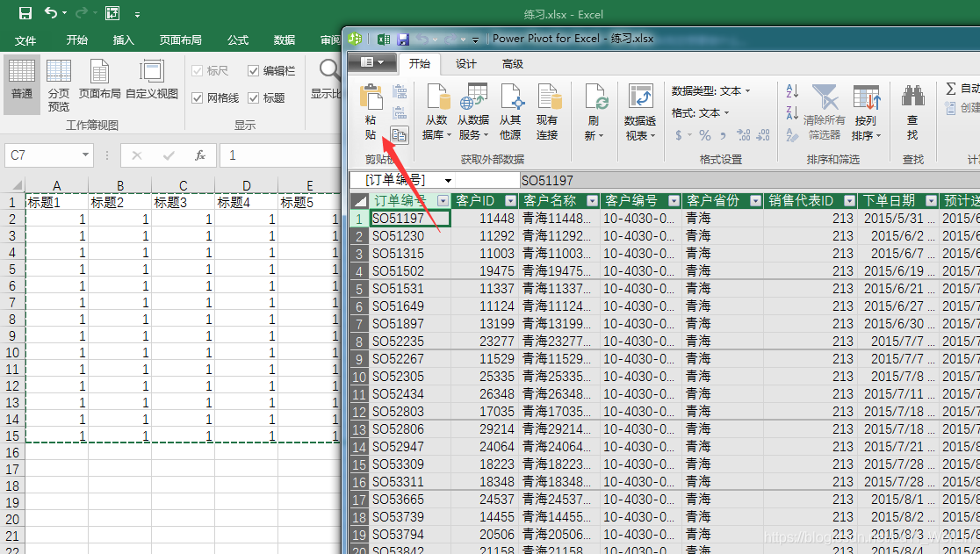Click the Copy icon in the Power Pivot clipboard group
Screen dimensions: 980x554
coord(400,134)
